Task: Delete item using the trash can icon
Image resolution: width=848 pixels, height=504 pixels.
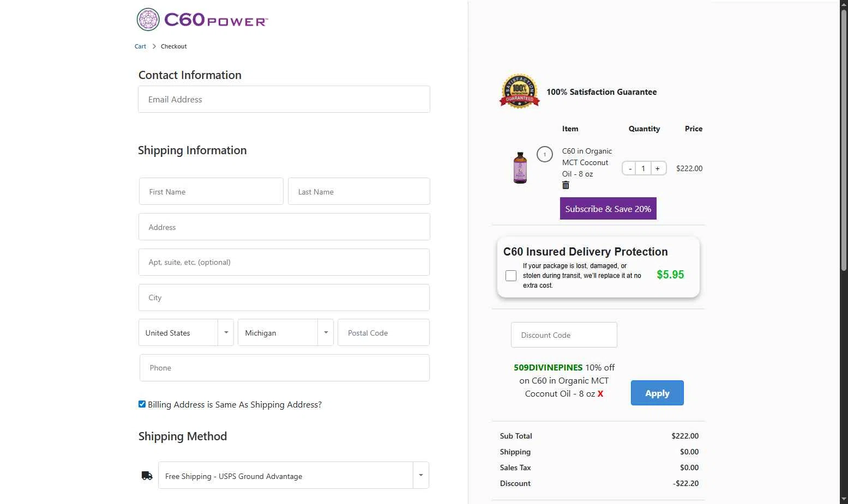Action: tap(566, 185)
